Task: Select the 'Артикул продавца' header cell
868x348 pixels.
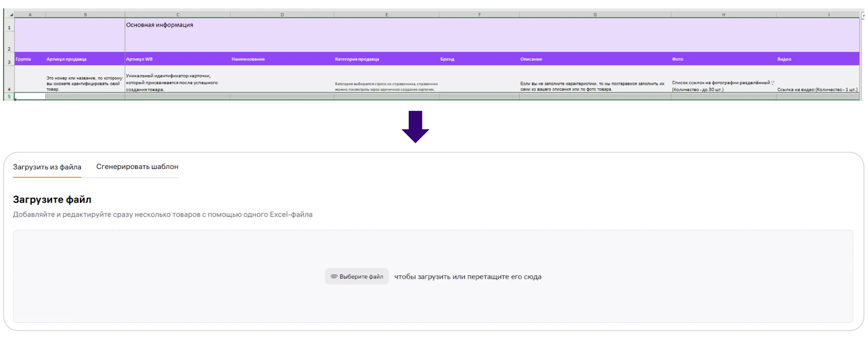Action: [x=66, y=59]
